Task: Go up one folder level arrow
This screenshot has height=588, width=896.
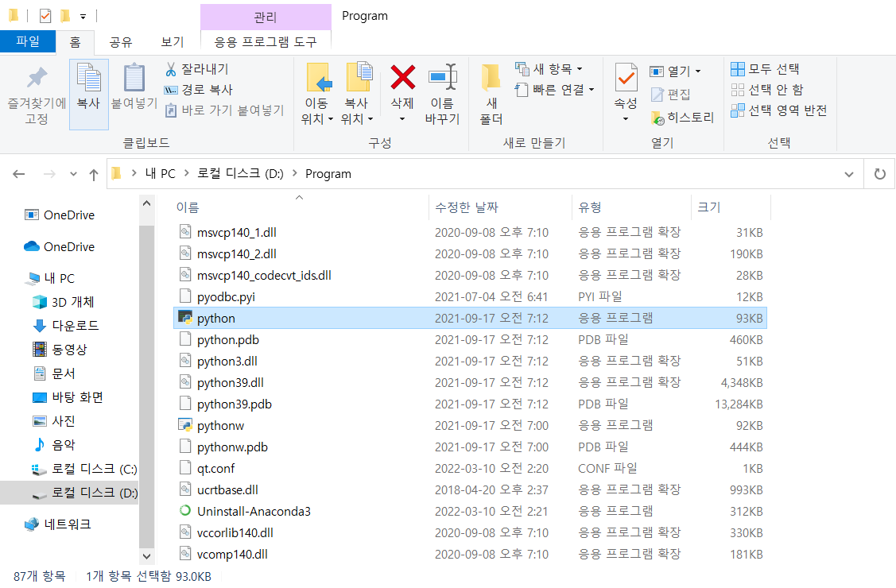Action: (94, 174)
